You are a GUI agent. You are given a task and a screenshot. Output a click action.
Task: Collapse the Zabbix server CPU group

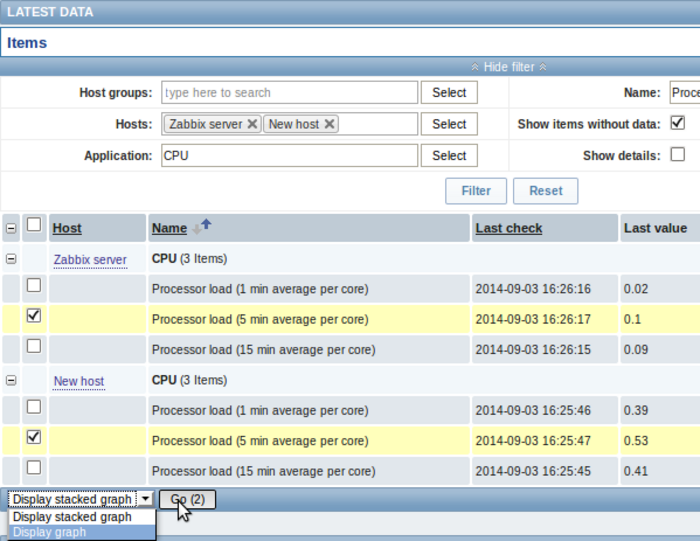pos(11,258)
